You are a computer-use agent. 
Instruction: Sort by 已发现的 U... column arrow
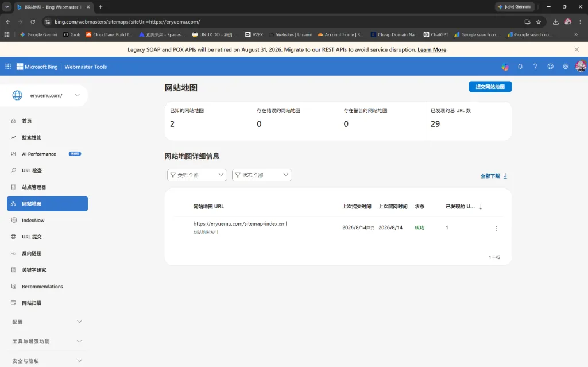click(x=481, y=207)
